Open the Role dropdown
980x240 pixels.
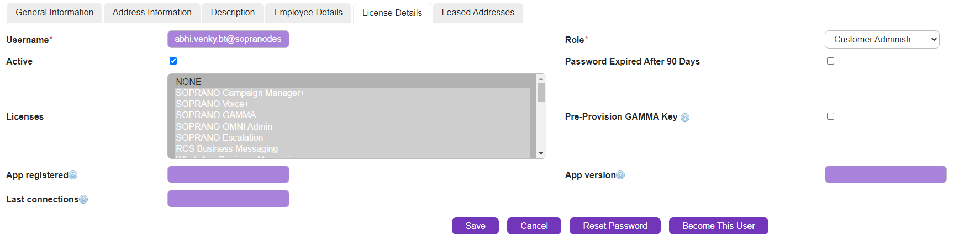(882, 40)
